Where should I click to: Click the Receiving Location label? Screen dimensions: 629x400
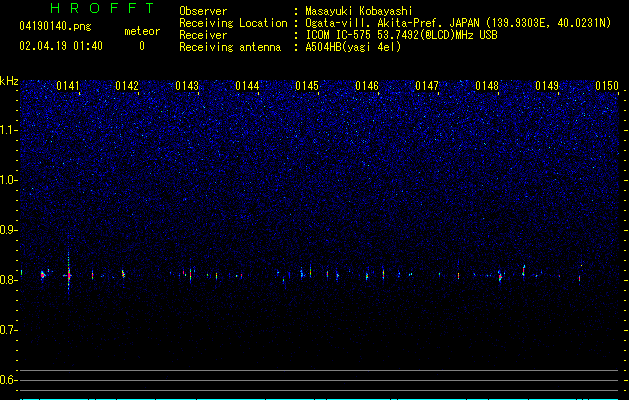coord(233,23)
